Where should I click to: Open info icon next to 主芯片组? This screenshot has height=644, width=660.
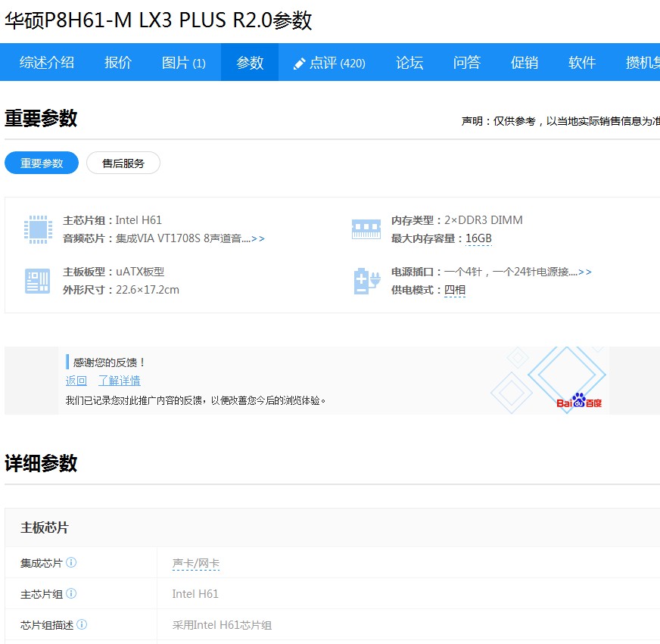coord(71,593)
